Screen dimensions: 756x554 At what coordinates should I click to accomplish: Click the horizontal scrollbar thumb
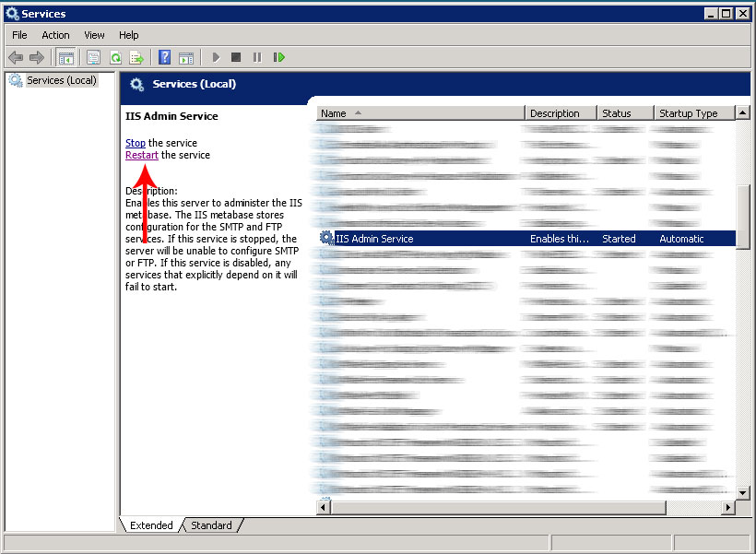pyautogui.click(x=498, y=507)
